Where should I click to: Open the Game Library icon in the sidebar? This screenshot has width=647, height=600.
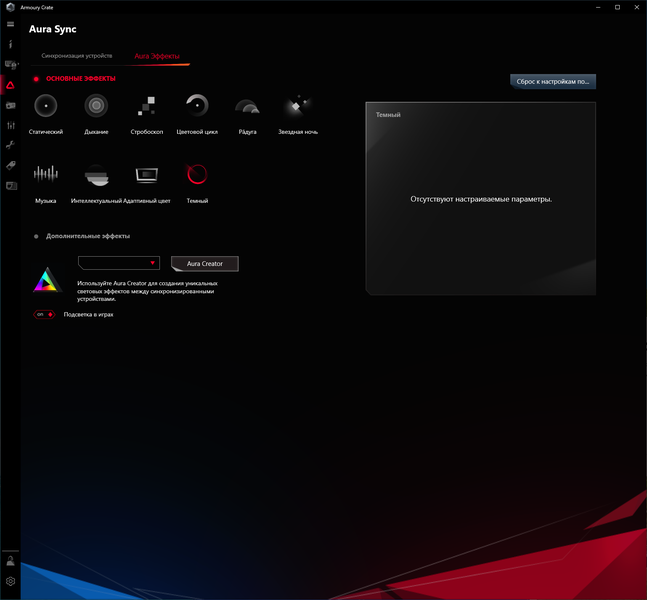click(10, 106)
